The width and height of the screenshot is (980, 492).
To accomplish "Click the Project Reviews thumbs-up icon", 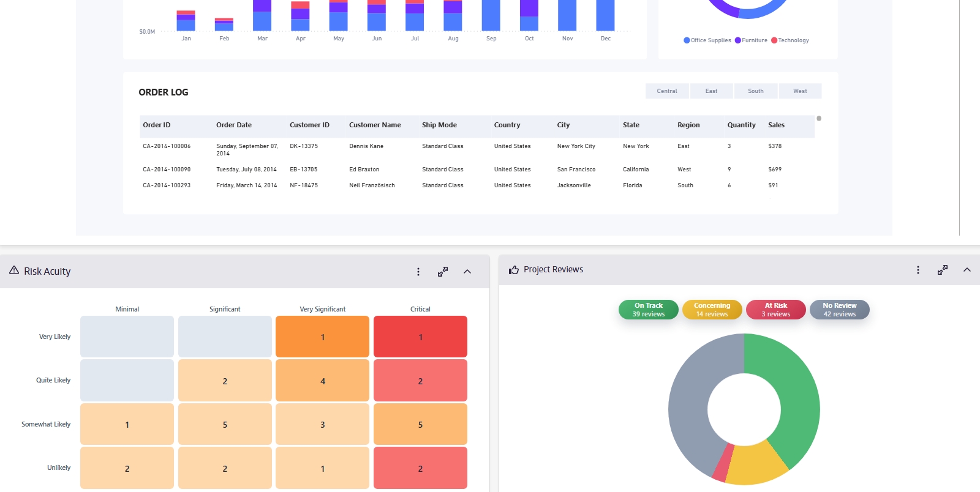I will tap(514, 270).
